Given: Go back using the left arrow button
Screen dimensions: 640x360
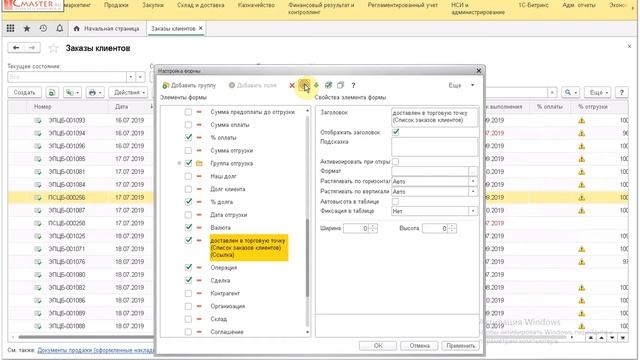Looking at the screenshot, I should point(16,48).
